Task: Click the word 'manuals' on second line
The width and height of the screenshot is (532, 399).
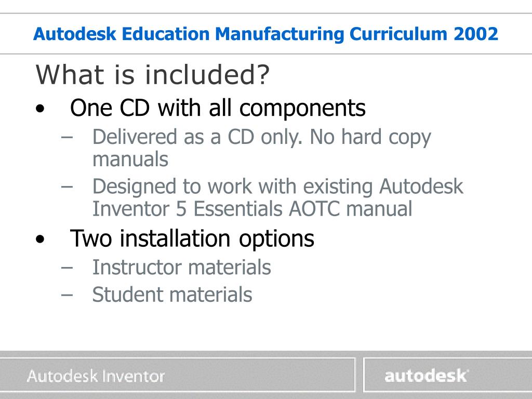Action: tap(130, 159)
